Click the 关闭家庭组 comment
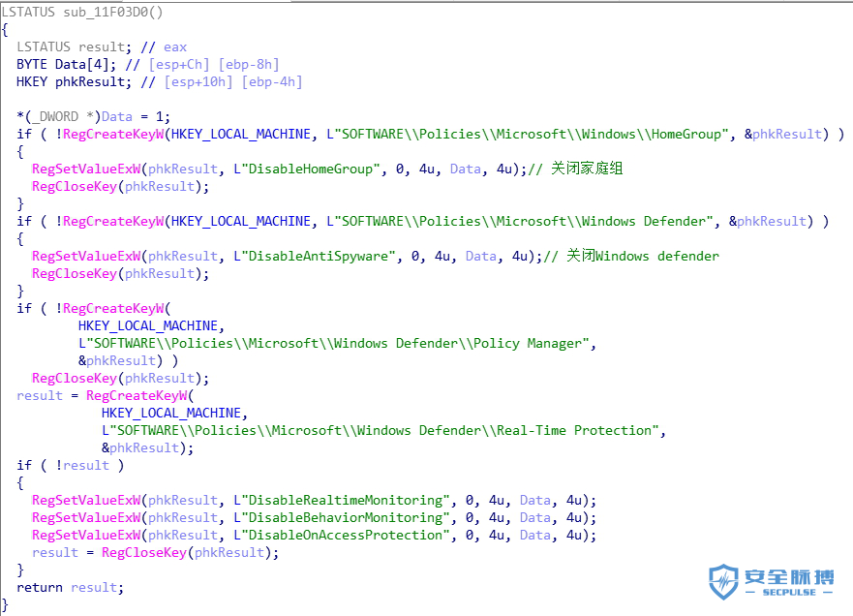The height and width of the screenshot is (616, 853). click(x=575, y=169)
